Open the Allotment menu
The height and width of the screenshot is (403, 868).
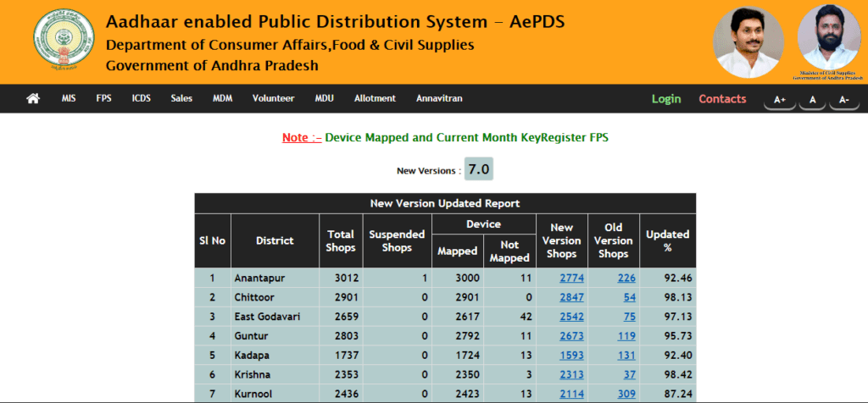click(x=375, y=98)
